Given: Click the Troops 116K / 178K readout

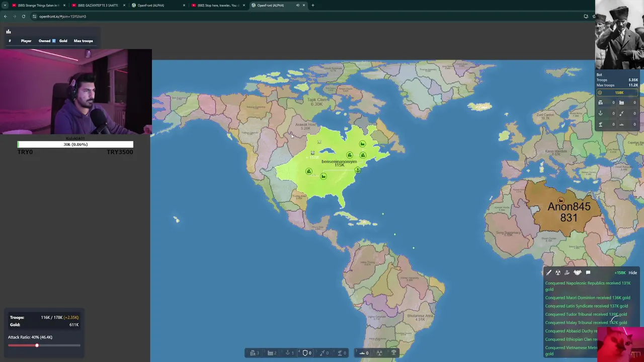Looking at the screenshot, I should coord(44,317).
